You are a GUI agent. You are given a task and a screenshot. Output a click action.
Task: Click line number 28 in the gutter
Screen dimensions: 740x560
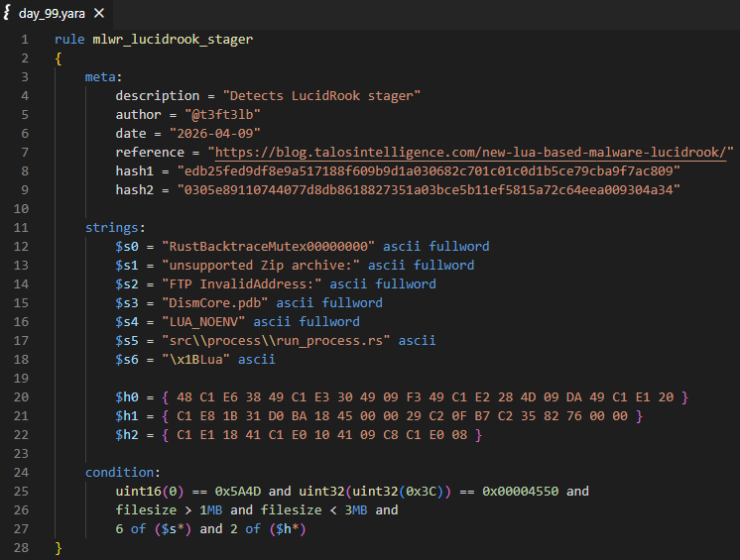pyautogui.click(x=21, y=548)
